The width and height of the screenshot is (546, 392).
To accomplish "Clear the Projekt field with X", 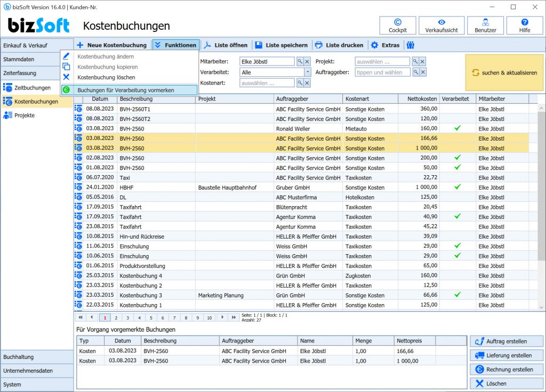I will (422, 62).
